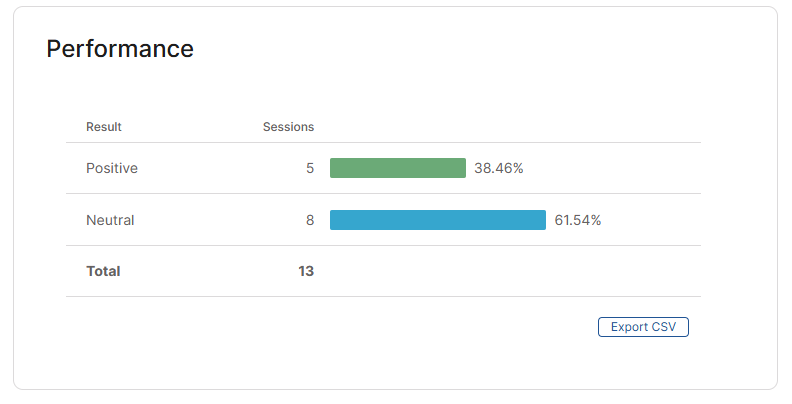Click the divider line beneath the column headers

click(x=383, y=142)
